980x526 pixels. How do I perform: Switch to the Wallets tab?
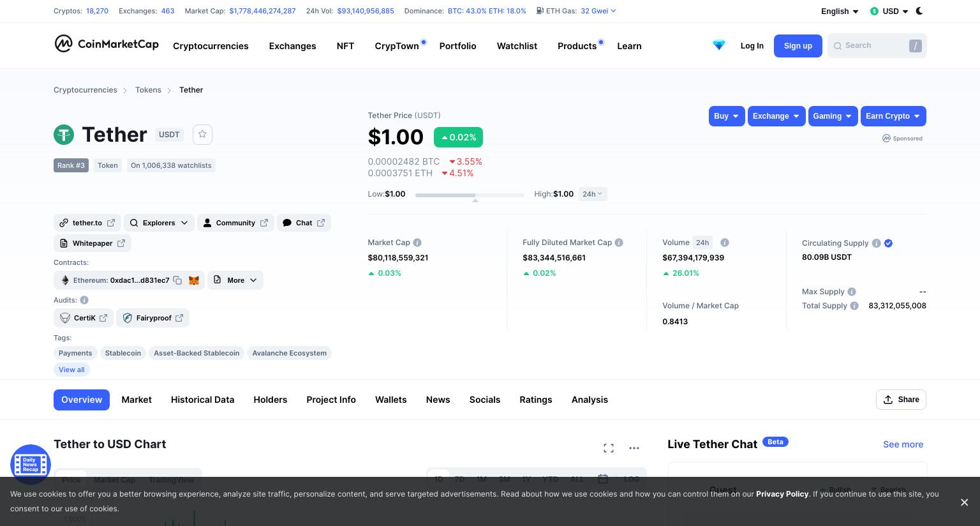(x=390, y=400)
